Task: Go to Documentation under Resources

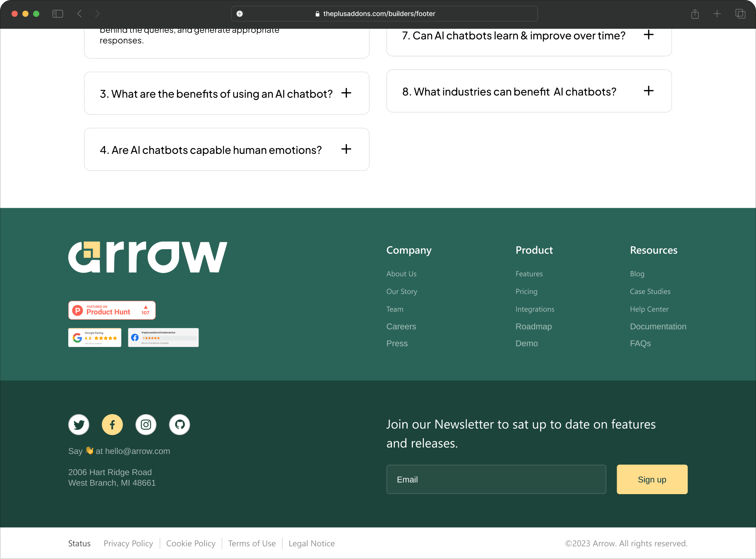Action: pos(658,326)
